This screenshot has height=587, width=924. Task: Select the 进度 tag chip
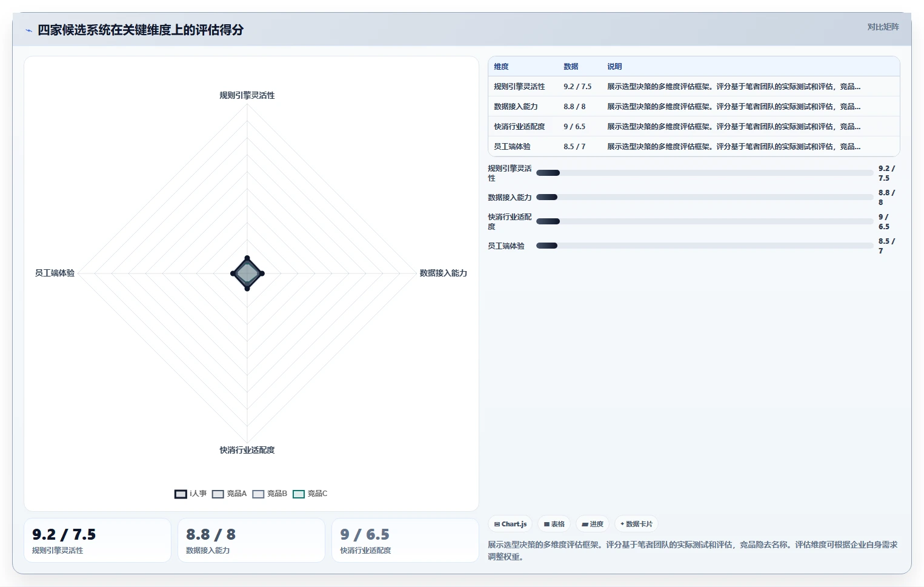tap(593, 524)
